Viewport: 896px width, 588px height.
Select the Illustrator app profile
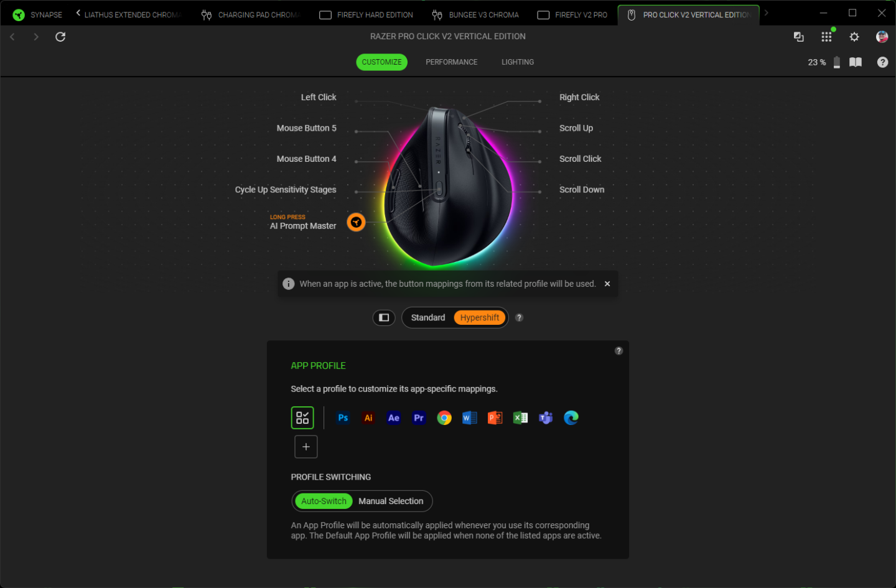click(368, 418)
